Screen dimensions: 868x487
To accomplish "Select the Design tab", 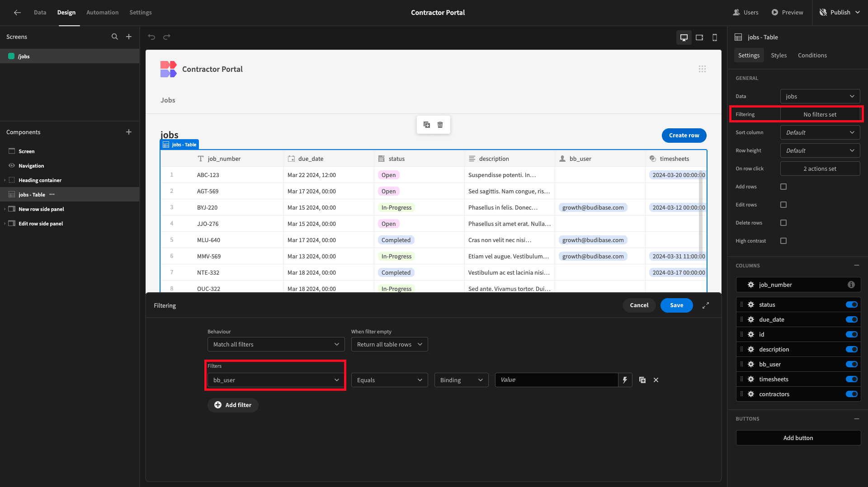I will (x=66, y=13).
